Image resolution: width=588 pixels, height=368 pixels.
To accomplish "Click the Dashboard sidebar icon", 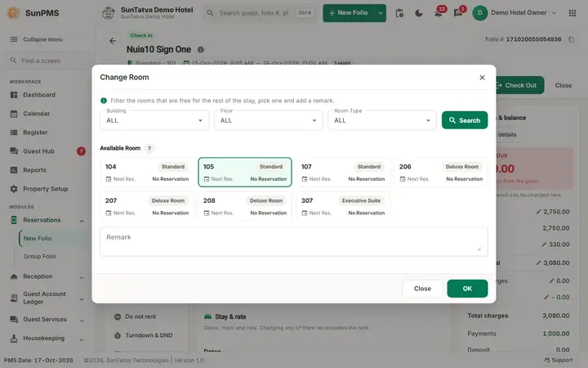I will pos(14,95).
